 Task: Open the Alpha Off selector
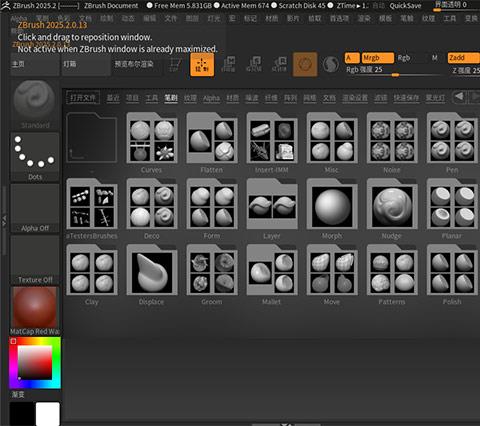[35, 208]
